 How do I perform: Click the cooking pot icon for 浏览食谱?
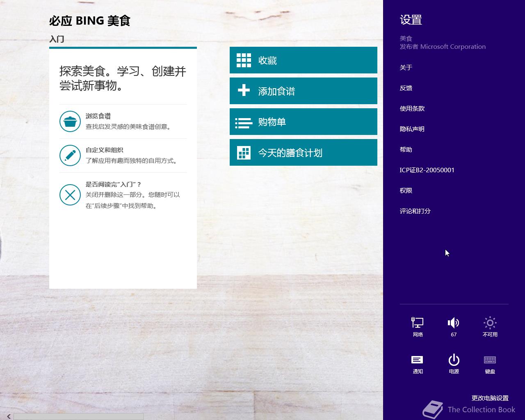[x=70, y=121]
